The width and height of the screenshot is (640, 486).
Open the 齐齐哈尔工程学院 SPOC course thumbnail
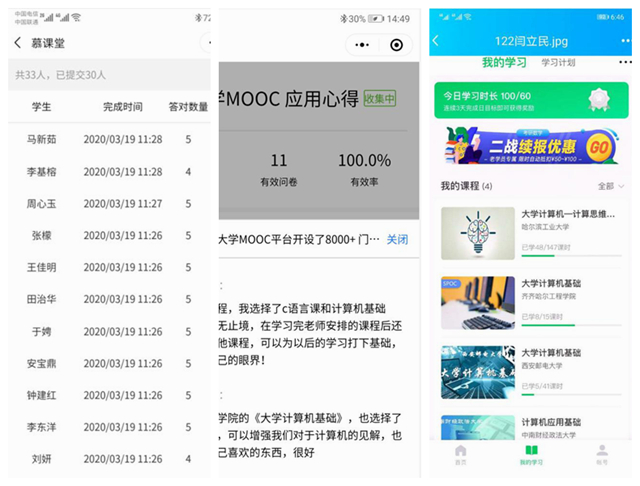[x=477, y=303]
